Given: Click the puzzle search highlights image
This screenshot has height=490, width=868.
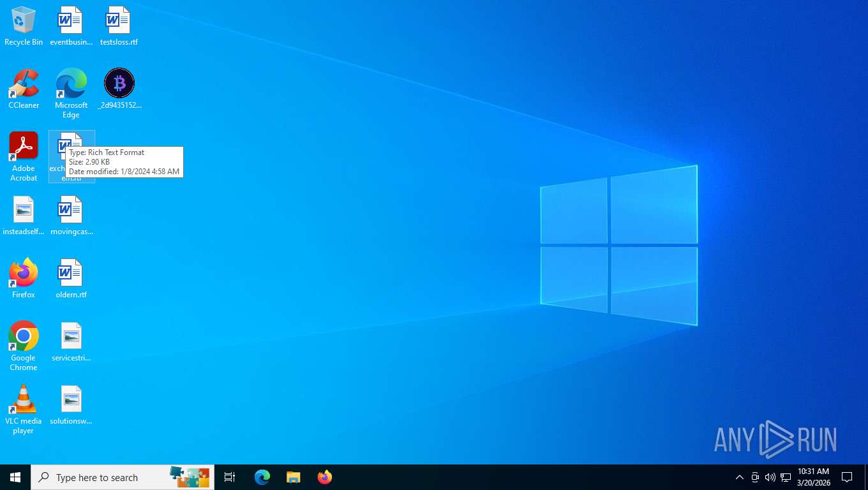Looking at the screenshot, I should (190, 476).
